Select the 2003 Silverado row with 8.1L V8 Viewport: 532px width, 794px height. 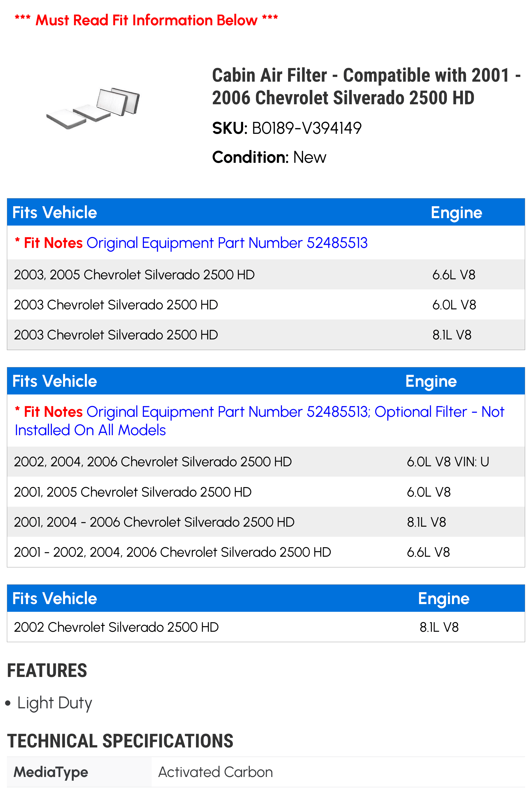click(x=266, y=335)
